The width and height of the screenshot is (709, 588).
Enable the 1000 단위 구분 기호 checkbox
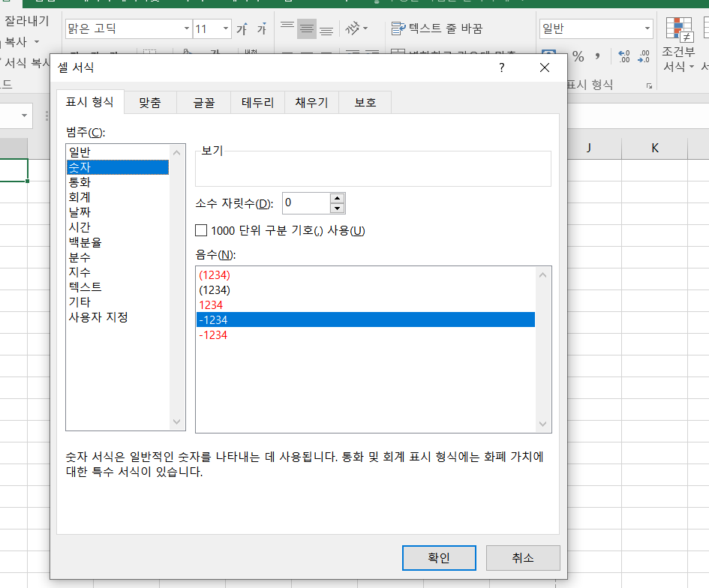(x=201, y=230)
